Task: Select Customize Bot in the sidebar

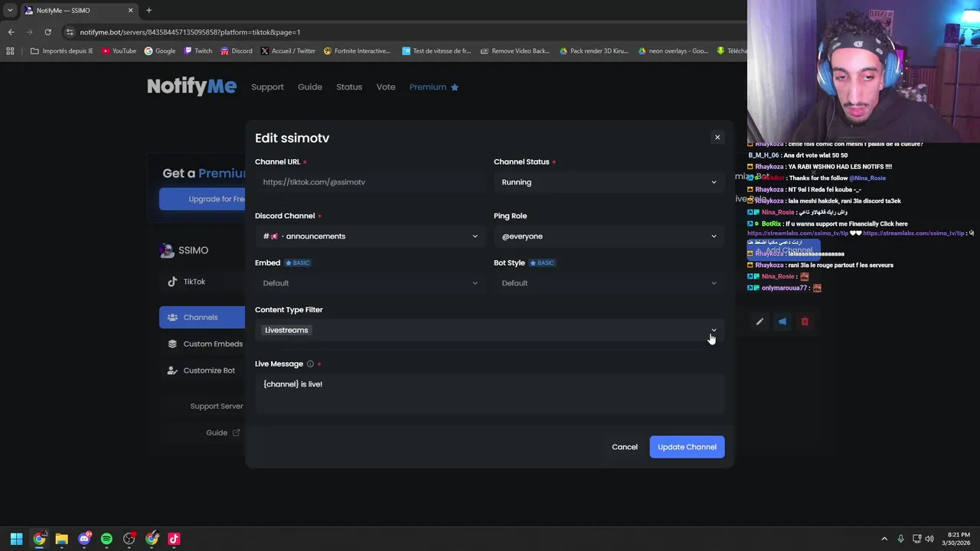Action: click(202, 370)
